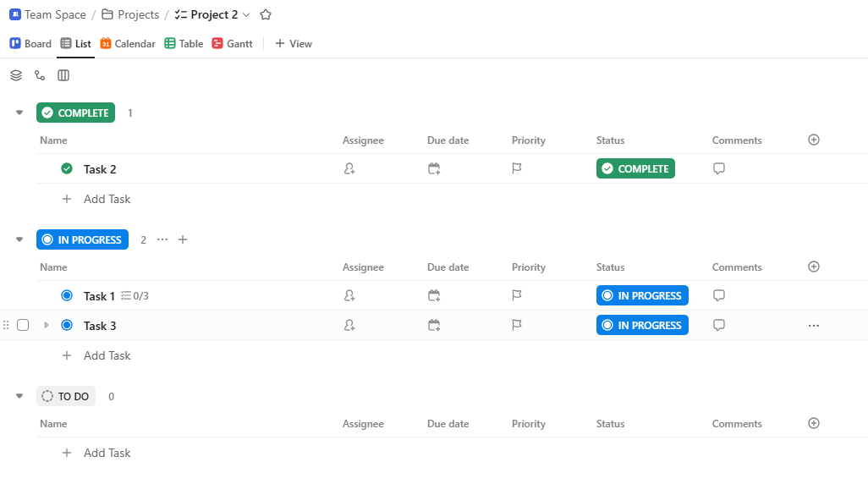Image resolution: width=868 pixels, height=484 pixels.
Task: Tick the checkbox next to Task 3
Action: pos(23,325)
